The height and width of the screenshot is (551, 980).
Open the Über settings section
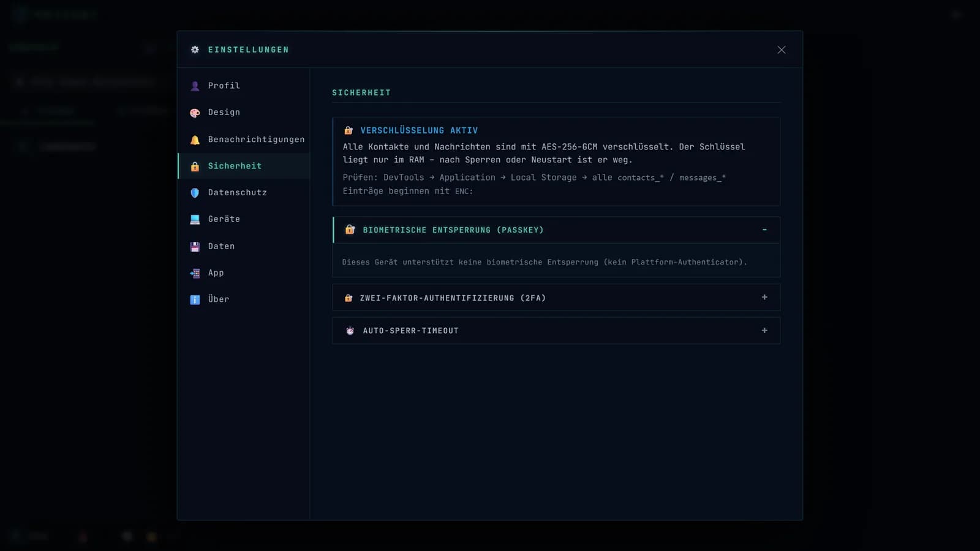(244, 299)
